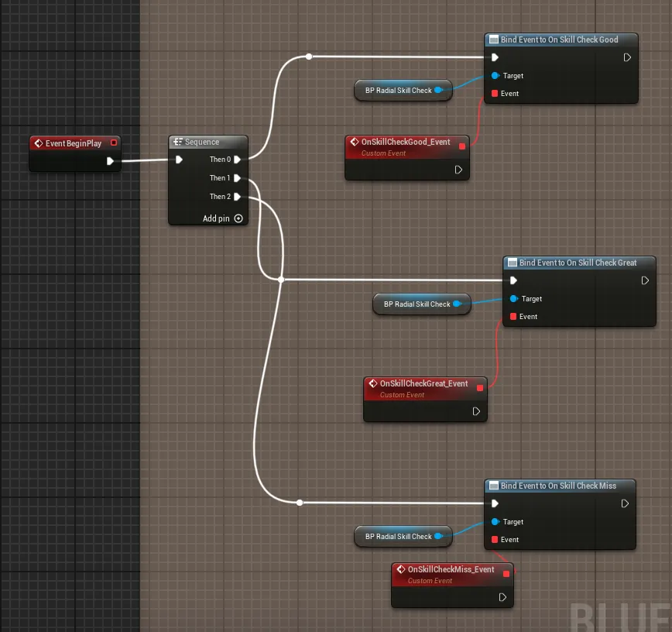The width and height of the screenshot is (672, 632).
Task: Click Event pin on Bind Skill Check Miss
Action: coord(495,540)
